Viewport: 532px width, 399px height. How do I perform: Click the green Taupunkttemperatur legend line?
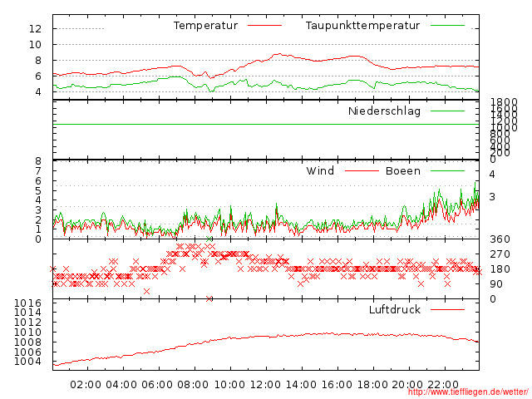pyautogui.click(x=447, y=26)
